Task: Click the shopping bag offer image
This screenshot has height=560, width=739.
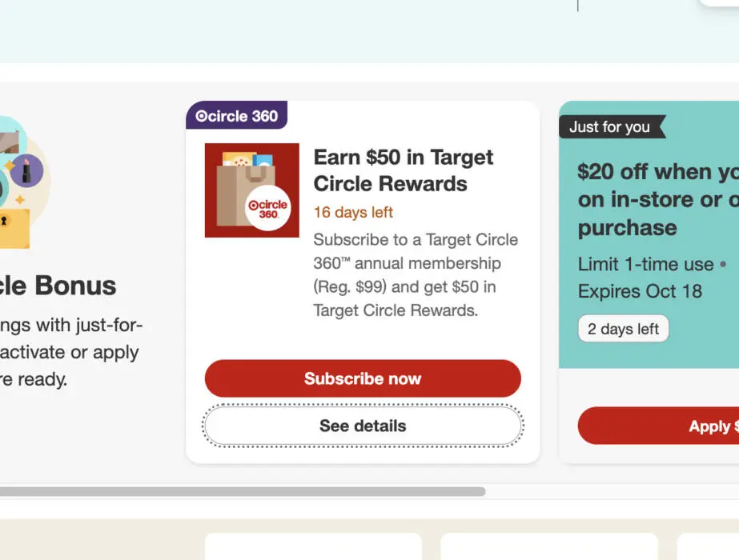Action: click(251, 190)
